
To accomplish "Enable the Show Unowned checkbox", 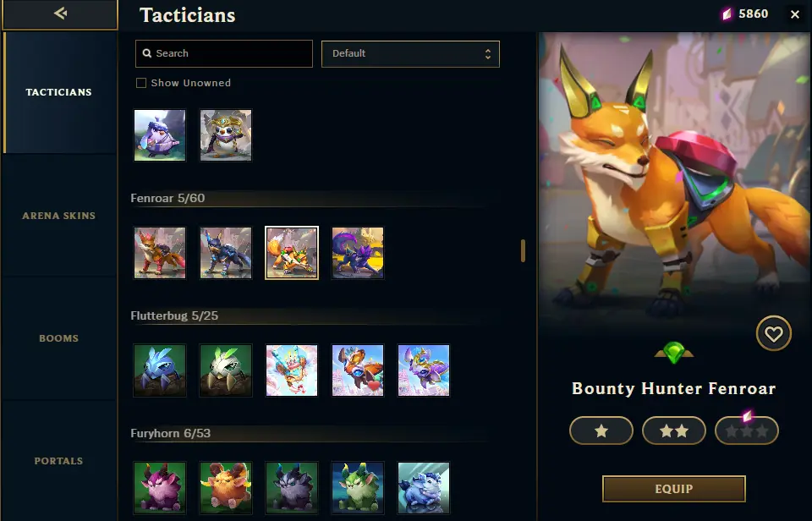I will [x=141, y=83].
